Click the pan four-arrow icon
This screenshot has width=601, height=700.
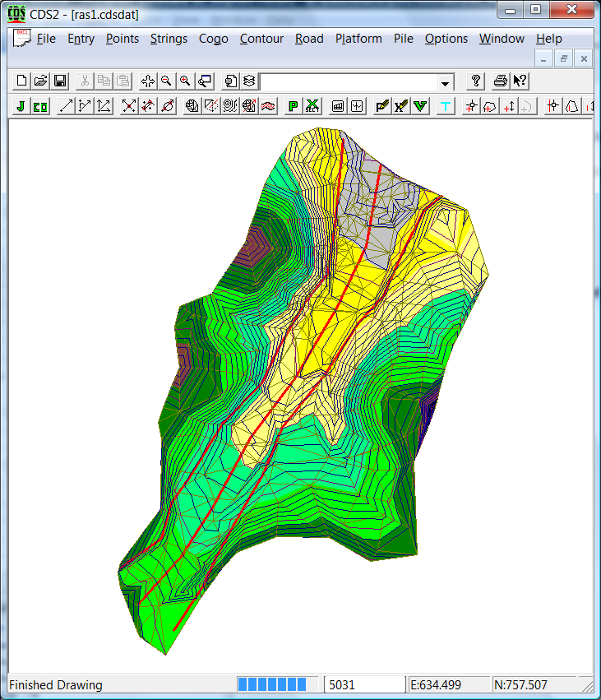148,81
